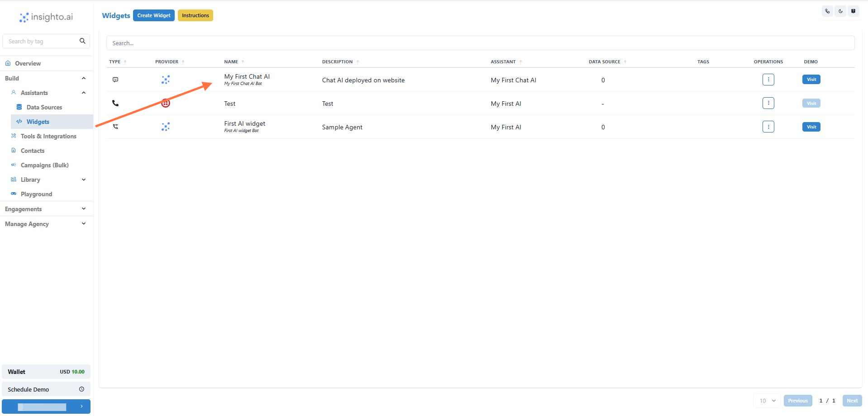Sort table by ASSISTANT column arrow
868x416 pixels.
[x=520, y=61]
